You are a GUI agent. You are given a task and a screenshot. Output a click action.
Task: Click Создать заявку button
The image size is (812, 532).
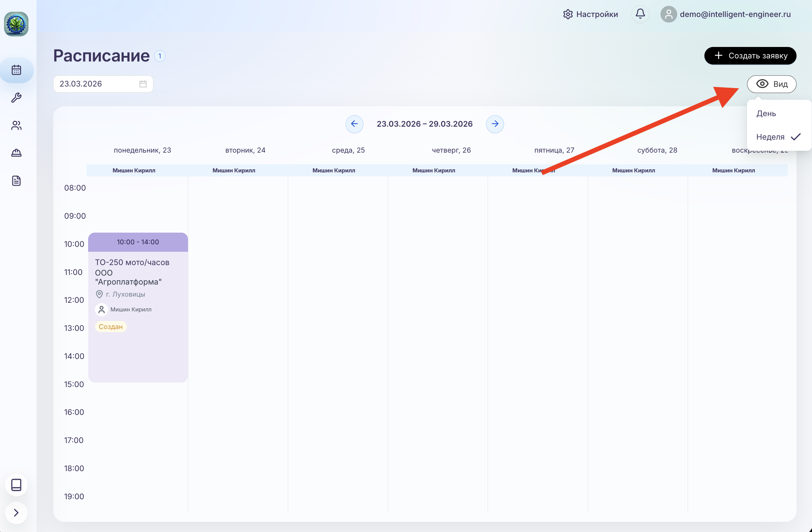click(x=750, y=56)
